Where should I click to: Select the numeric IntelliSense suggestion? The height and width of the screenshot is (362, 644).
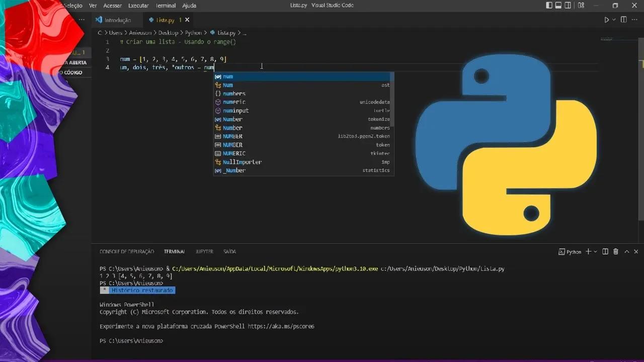click(233, 102)
